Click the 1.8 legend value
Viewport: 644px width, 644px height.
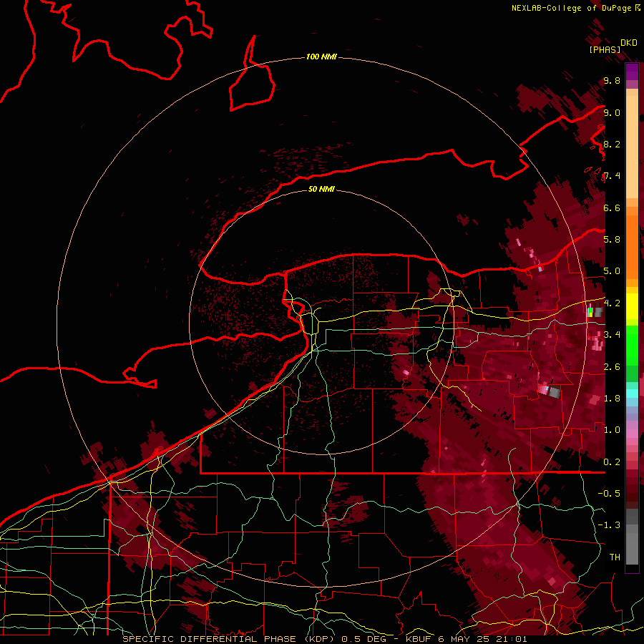pos(612,398)
